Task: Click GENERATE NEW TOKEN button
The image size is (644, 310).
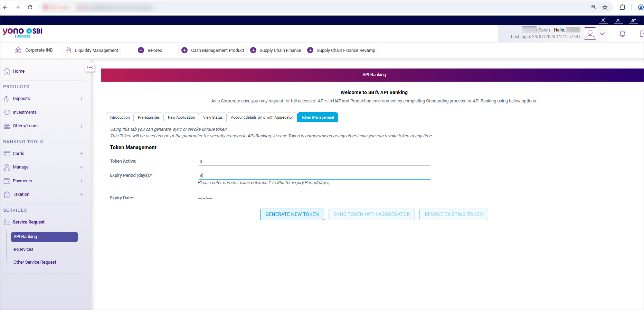Action: [x=292, y=214]
